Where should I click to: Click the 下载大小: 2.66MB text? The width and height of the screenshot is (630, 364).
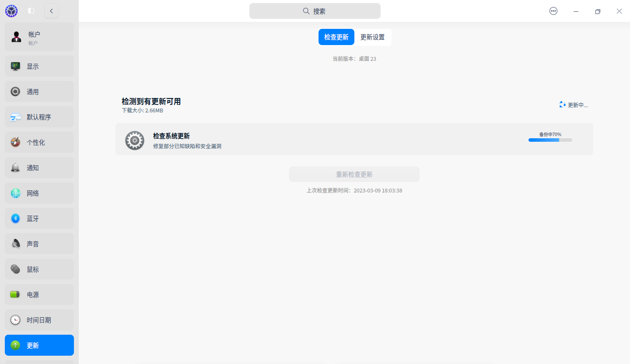143,111
